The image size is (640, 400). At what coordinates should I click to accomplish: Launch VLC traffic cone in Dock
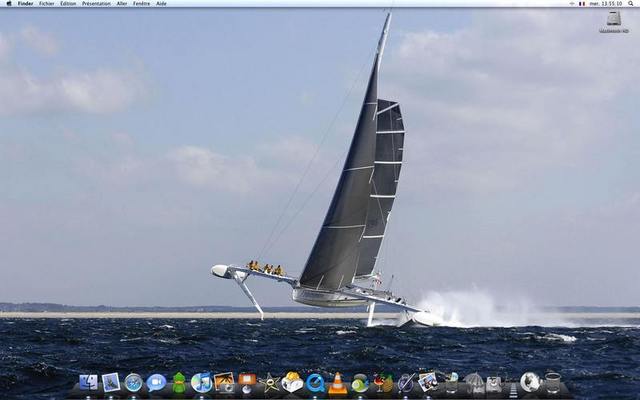pyautogui.click(x=338, y=383)
